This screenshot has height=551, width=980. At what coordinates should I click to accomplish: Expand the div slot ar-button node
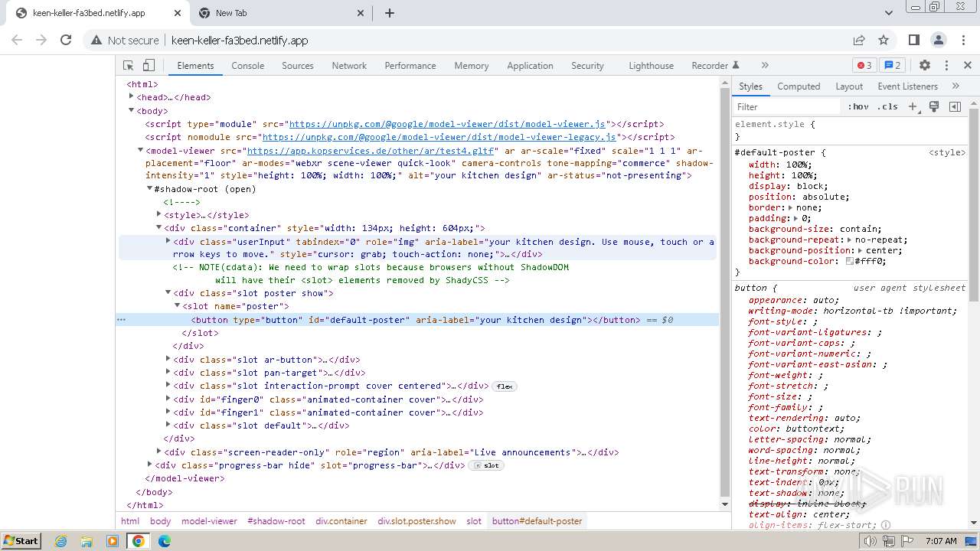click(168, 360)
